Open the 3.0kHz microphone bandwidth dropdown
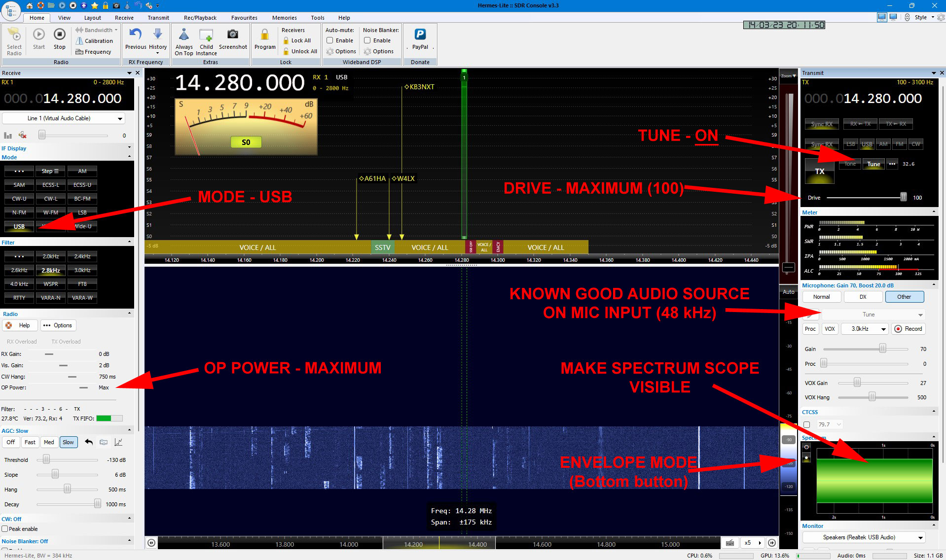Screen dimensions: 946x560 883,329
